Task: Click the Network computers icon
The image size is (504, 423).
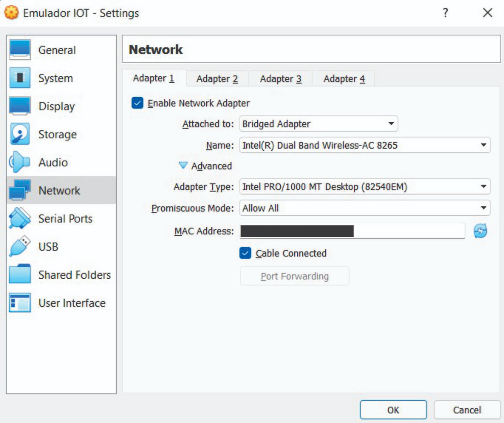Action: pos(20,190)
